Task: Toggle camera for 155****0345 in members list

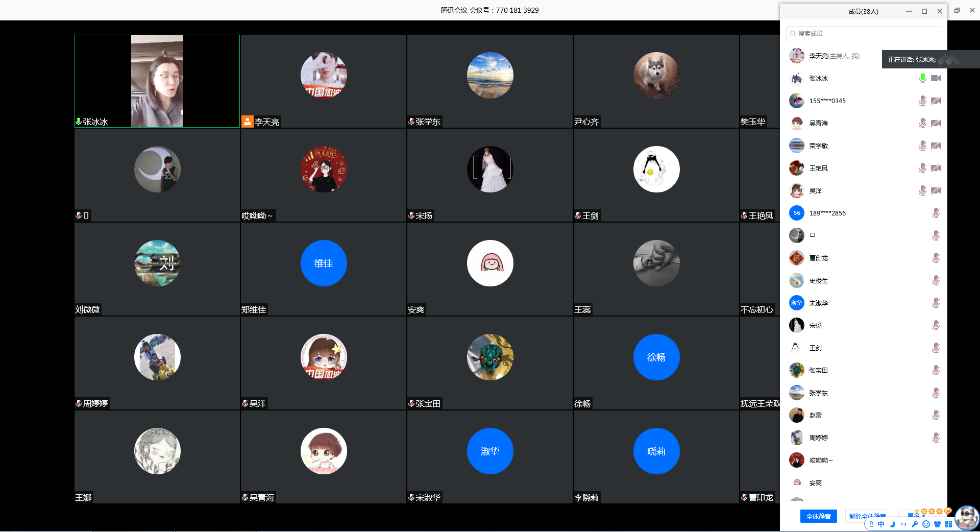Action: click(936, 101)
